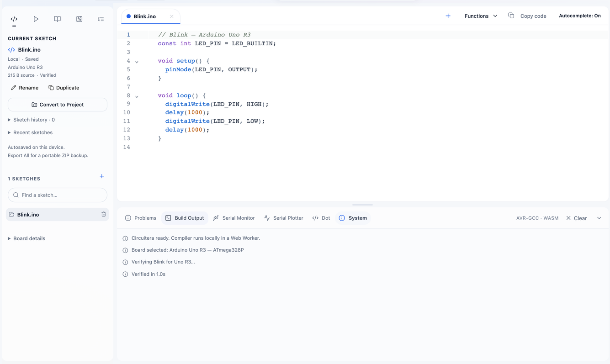Click the Copy code label

[533, 16]
